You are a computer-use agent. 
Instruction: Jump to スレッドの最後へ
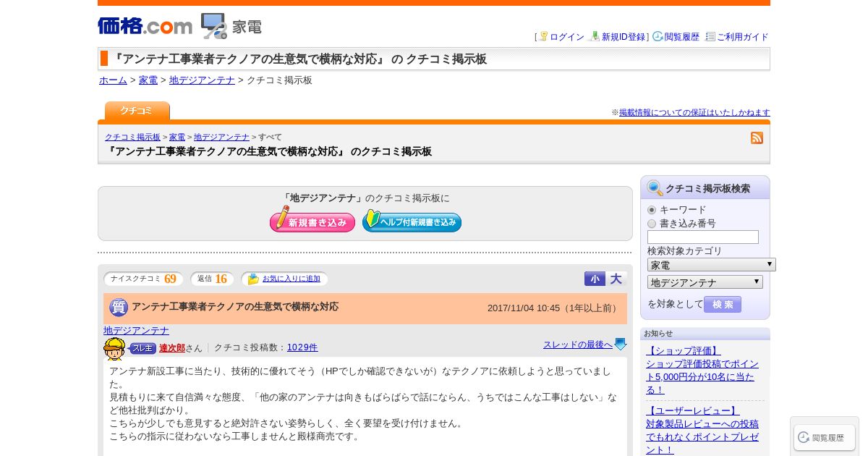pyautogui.click(x=578, y=345)
